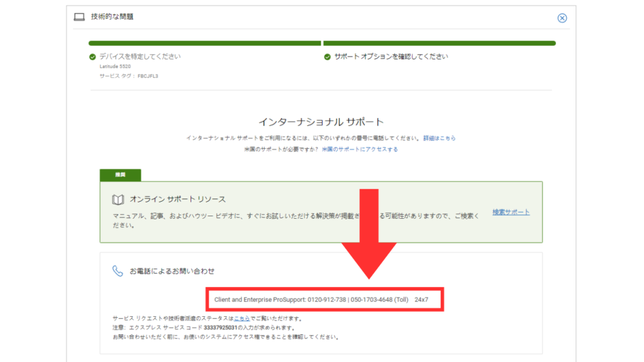Go to the デバイスを特定してください step
Viewport: 644px width, 362px height.
140,57
